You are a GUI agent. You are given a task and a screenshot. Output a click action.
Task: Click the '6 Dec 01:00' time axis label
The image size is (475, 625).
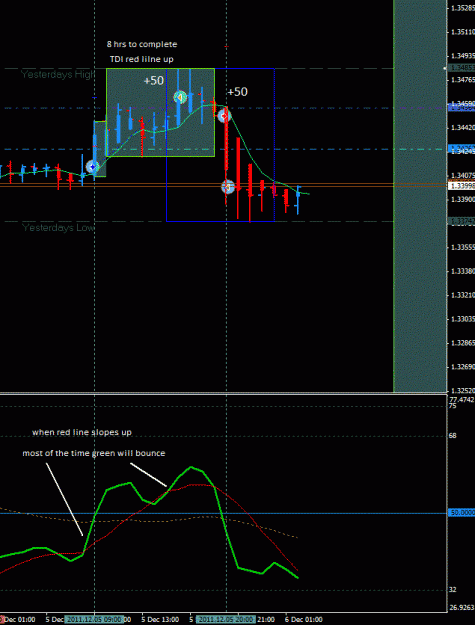[304, 619]
